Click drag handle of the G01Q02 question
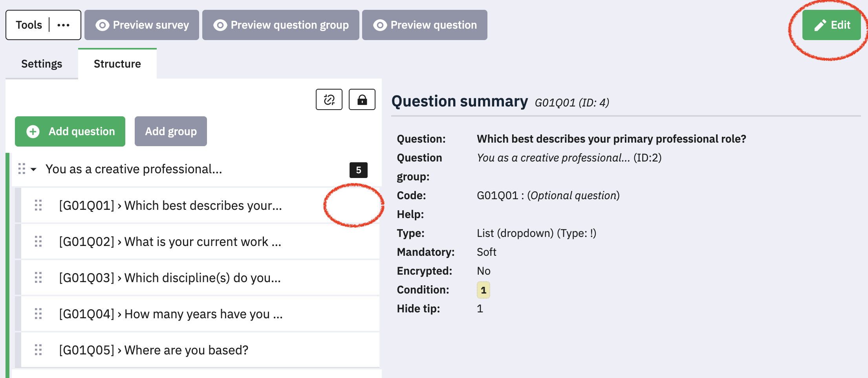 [38, 242]
